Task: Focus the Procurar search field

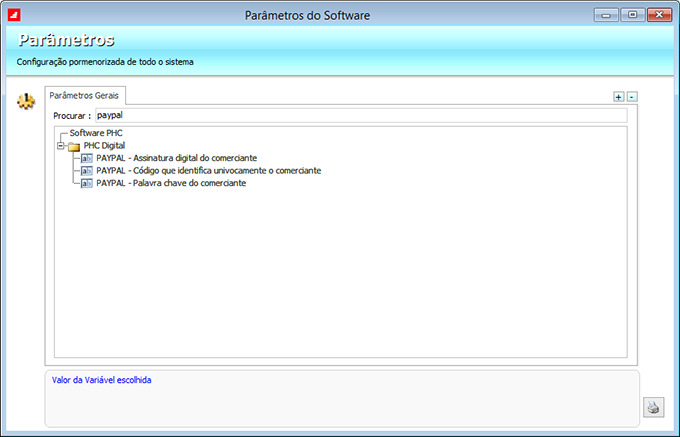Action: point(361,115)
